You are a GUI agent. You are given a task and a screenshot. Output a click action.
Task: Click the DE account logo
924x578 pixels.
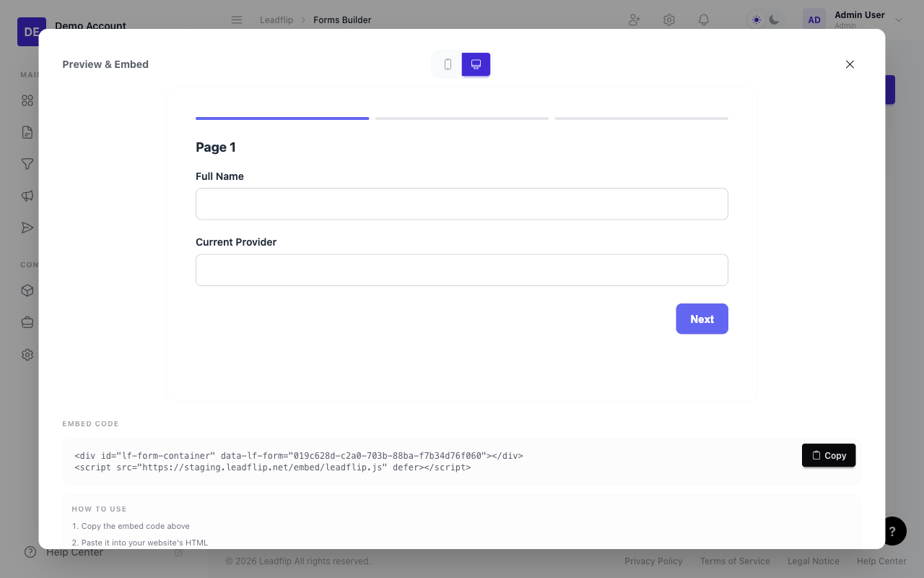point(32,32)
